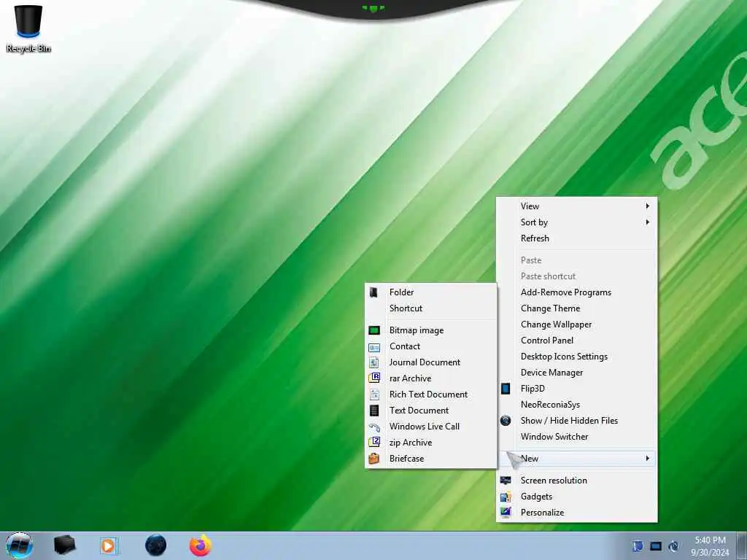Click the Journal Document icon

pos(374,362)
